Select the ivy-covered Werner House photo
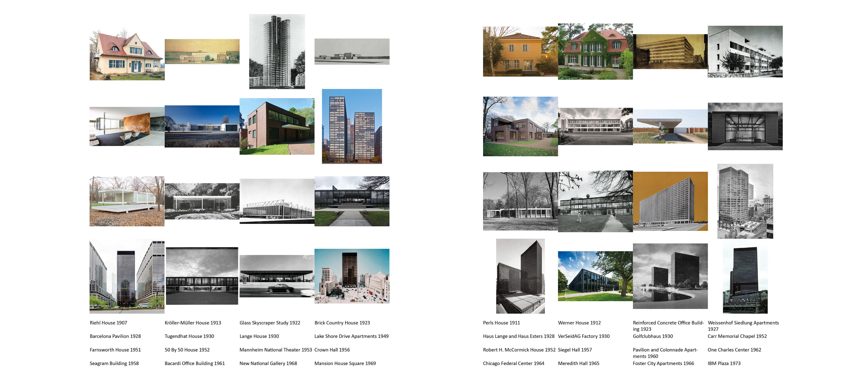 click(595, 52)
